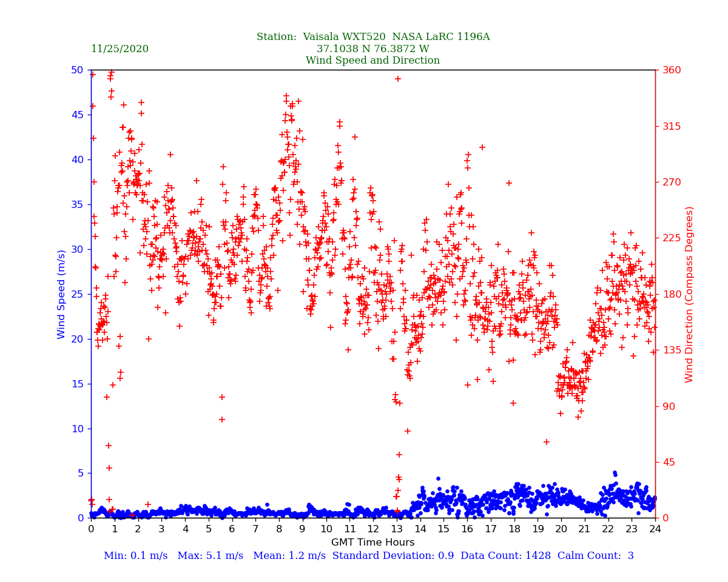This screenshot has width=728, height=582.
Task: Click the 180 tick on direction axis
Action: click(672, 294)
